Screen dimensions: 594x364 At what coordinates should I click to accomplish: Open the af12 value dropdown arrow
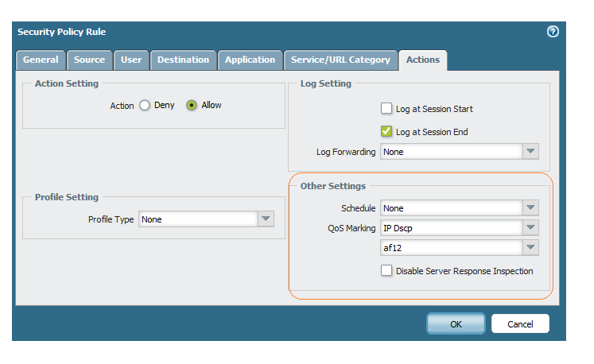coord(530,248)
